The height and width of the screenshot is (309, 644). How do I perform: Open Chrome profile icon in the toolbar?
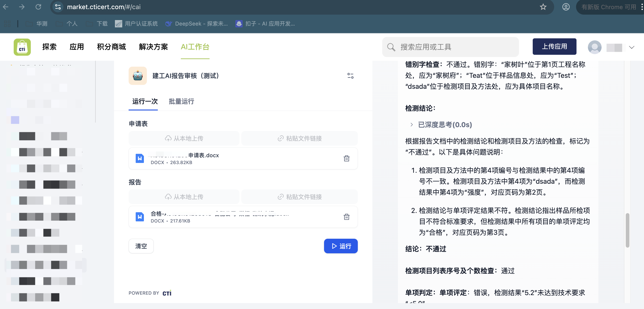566,7
